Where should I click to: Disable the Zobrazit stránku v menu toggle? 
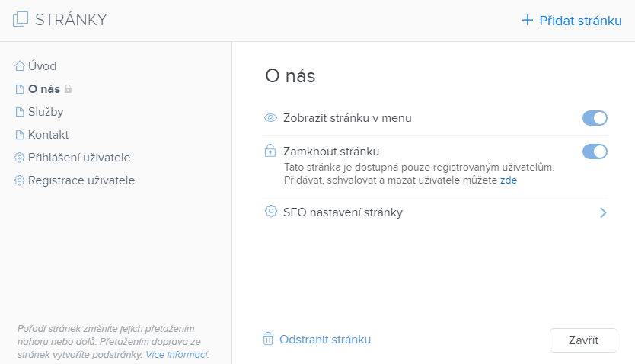point(595,118)
